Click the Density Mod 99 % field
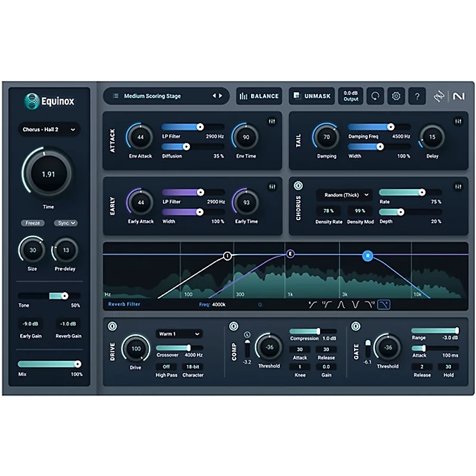 click(360, 211)
